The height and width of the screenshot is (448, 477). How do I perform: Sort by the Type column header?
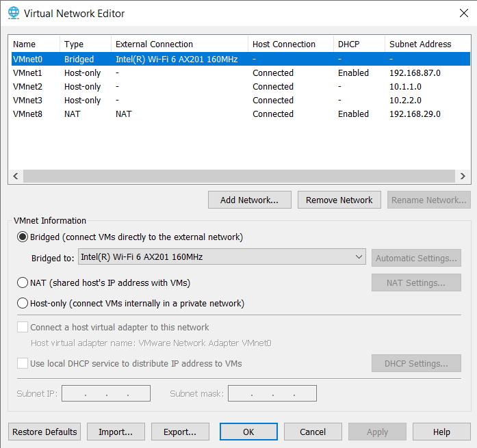tap(86, 44)
